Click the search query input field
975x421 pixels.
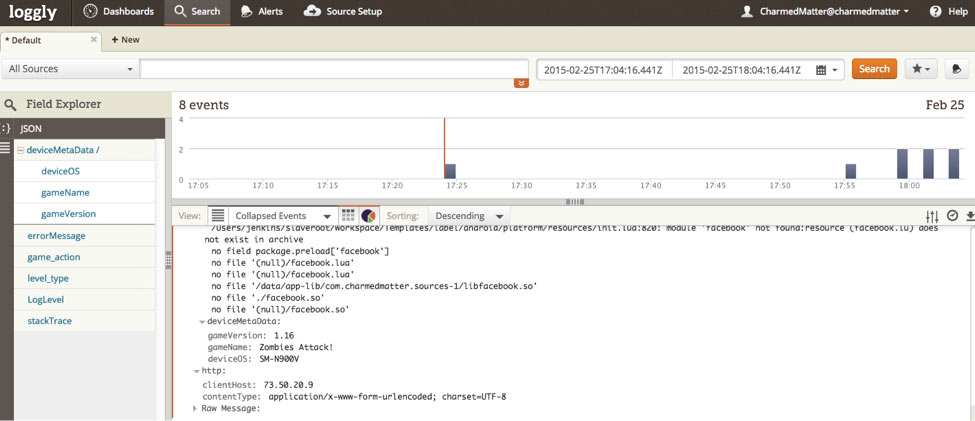click(334, 69)
